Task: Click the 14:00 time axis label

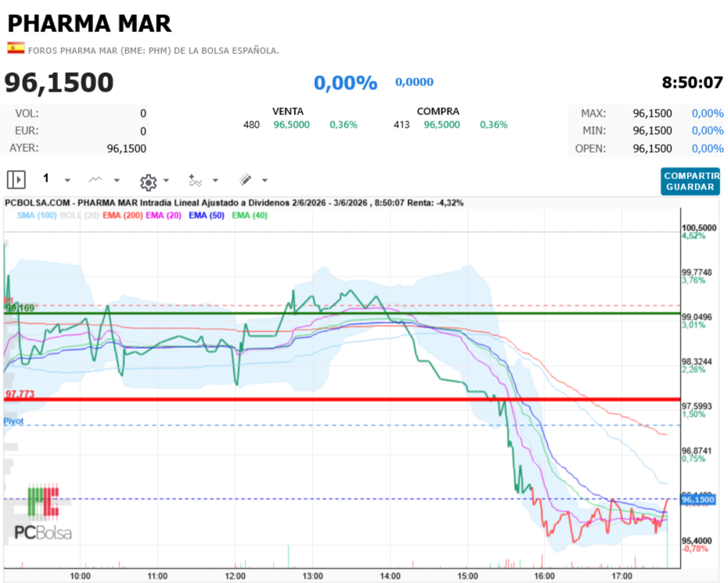Action: (390, 576)
